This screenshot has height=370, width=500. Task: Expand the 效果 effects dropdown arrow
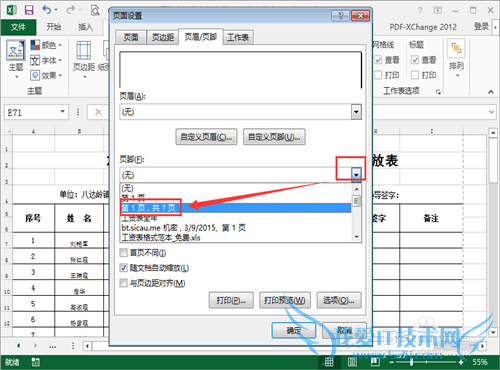(x=60, y=76)
